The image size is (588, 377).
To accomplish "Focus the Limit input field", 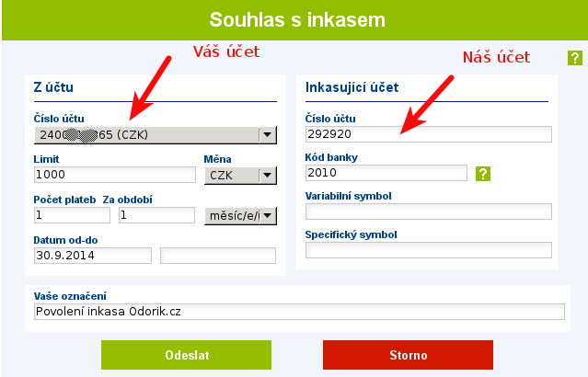I will 115,175.
